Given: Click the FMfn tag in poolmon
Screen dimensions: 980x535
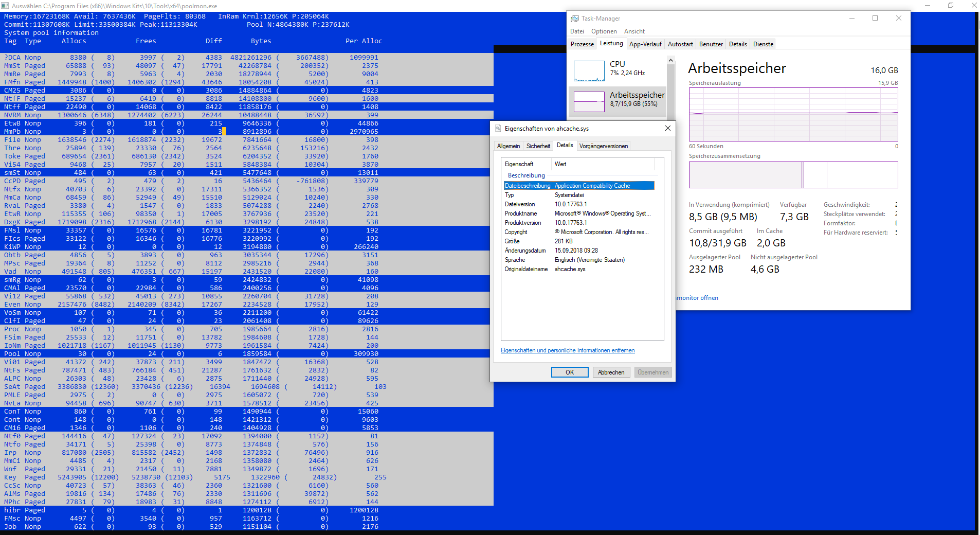Looking at the screenshot, I should (12, 82).
